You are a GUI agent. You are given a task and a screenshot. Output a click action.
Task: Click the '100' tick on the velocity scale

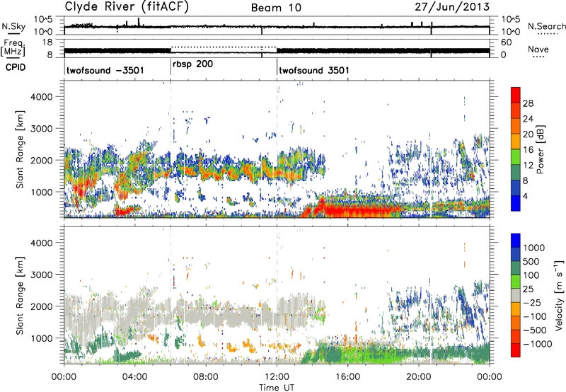tap(531, 275)
